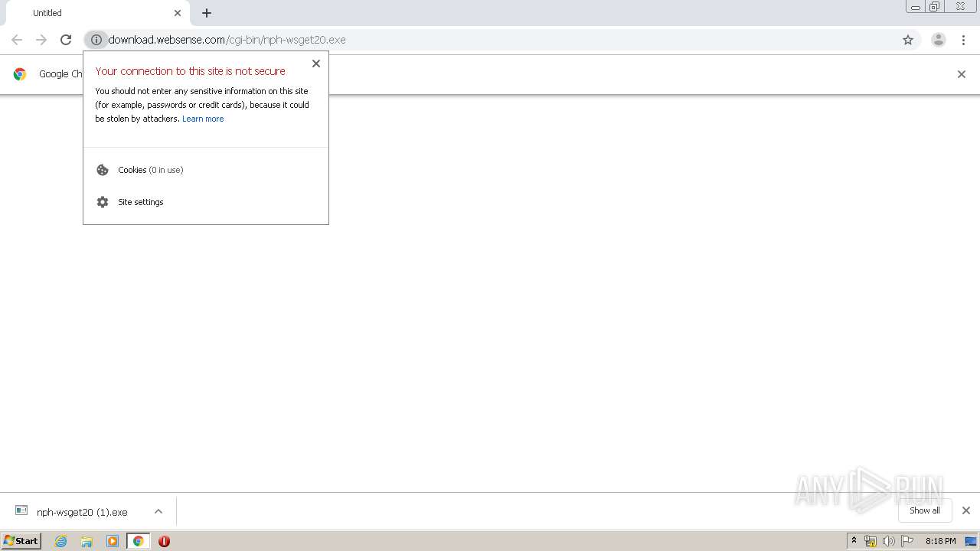Reload the current page
The image size is (980, 551).
[66, 40]
